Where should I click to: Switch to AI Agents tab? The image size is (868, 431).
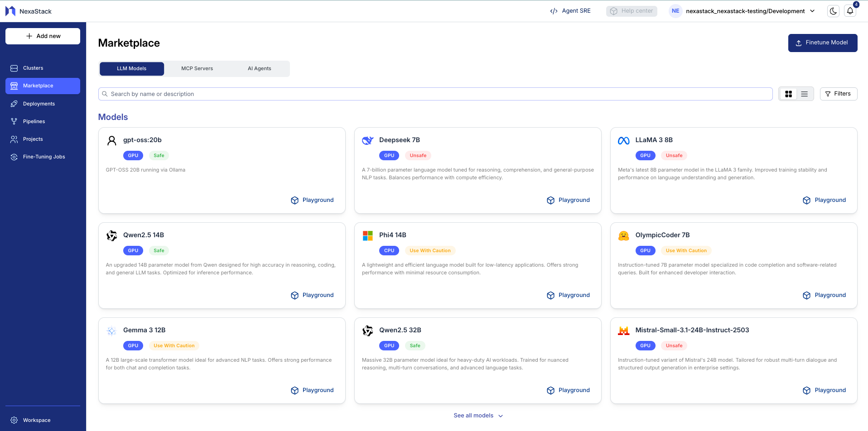point(259,69)
